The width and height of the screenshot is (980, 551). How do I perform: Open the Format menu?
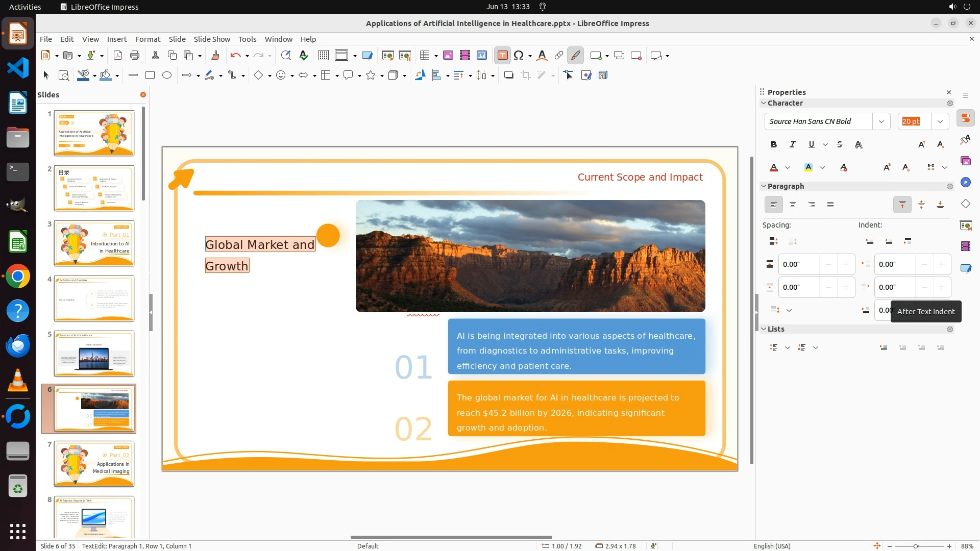pos(148,39)
